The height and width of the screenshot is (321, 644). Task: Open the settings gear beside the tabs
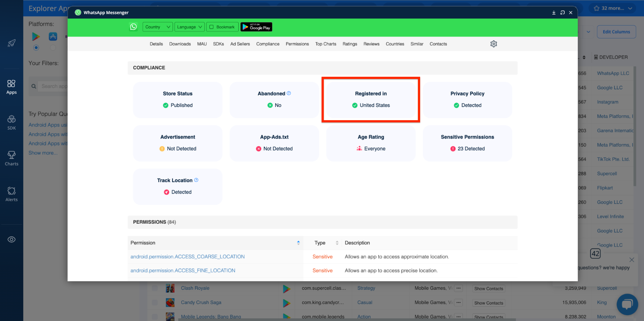tap(494, 44)
